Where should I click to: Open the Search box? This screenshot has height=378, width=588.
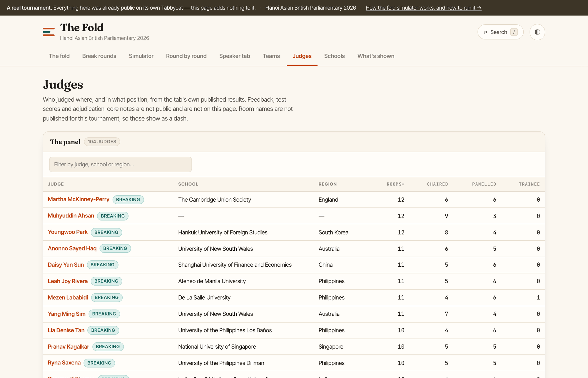500,32
